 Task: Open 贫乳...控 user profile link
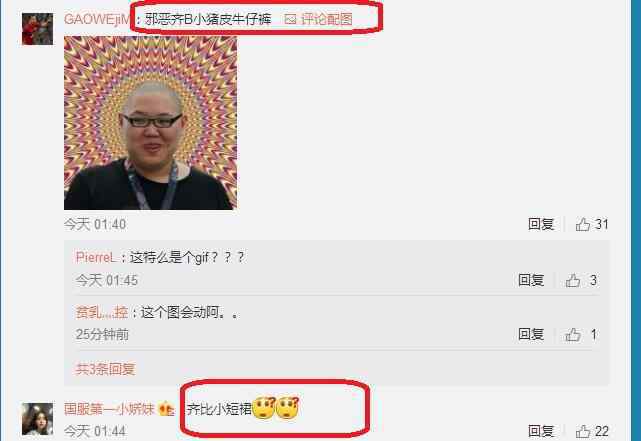coord(102,313)
